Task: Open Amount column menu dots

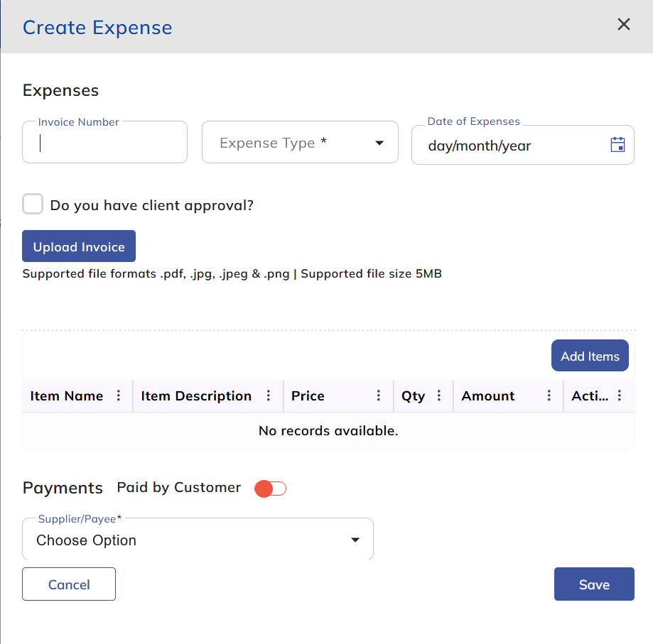Action: point(549,396)
